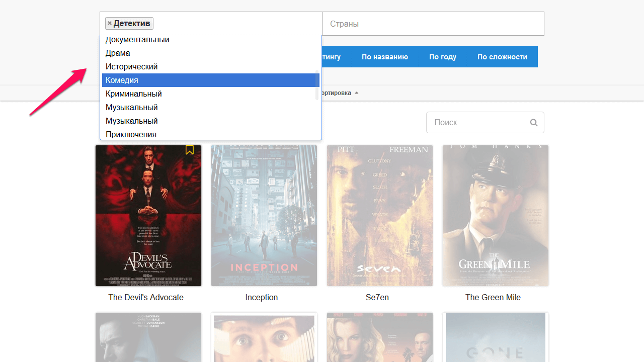Open the Inception poster
Viewport: 644px width, 362px height.
pos(264,216)
